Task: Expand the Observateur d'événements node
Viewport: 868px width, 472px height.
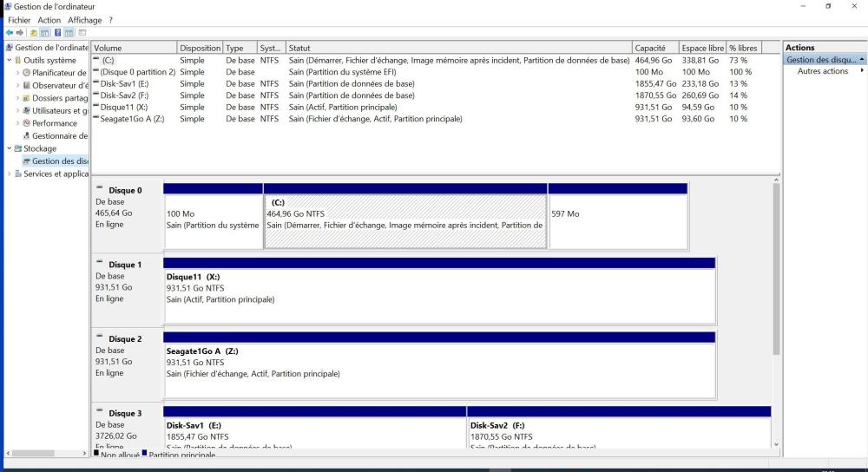Action: (x=17, y=85)
